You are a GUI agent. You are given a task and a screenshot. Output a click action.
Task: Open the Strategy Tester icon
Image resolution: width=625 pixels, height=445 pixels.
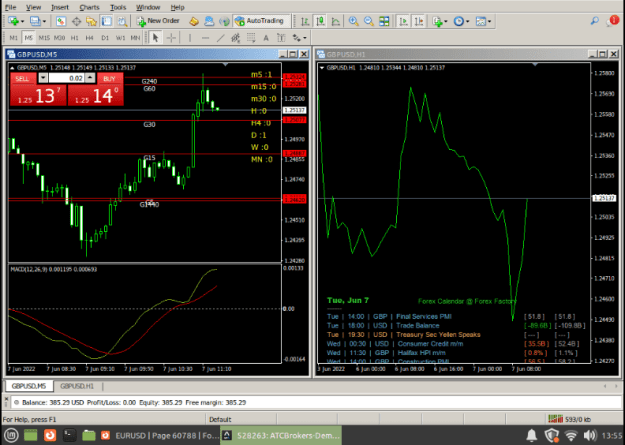click(x=122, y=21)
